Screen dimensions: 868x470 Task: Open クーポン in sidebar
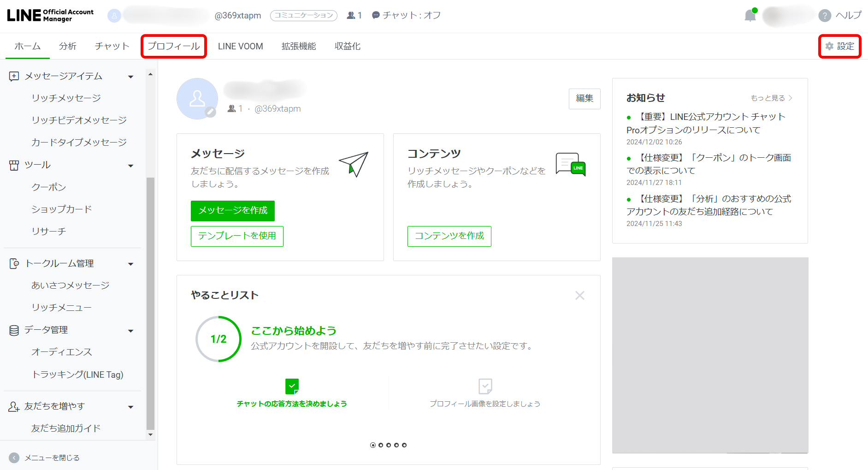[x=48, y=187]
